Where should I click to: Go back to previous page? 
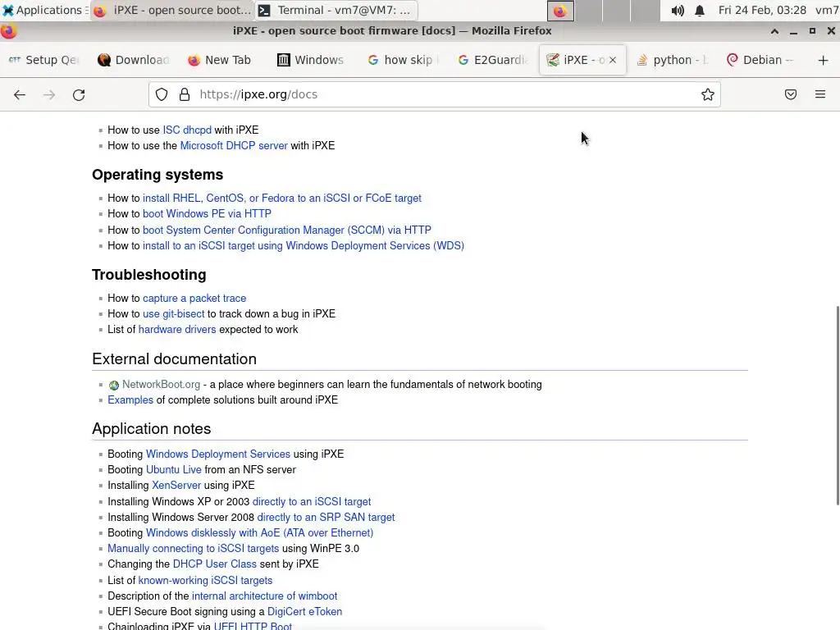pyautogui.click(x=20, y=95)
